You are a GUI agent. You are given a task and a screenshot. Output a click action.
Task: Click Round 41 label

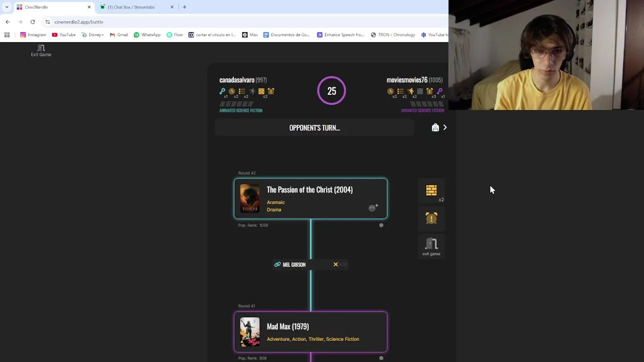click(247, 306)
